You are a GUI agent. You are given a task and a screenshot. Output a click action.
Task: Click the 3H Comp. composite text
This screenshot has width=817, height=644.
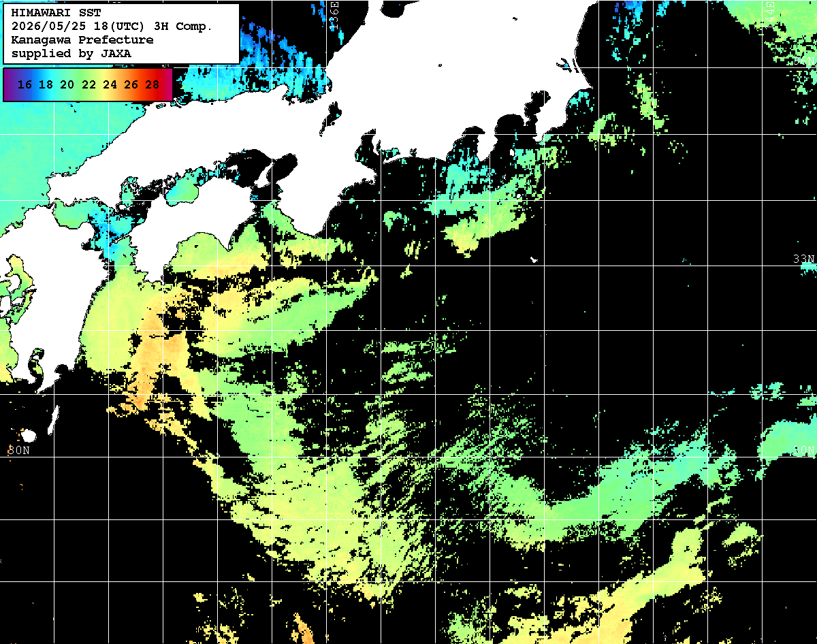click(184, 26)
